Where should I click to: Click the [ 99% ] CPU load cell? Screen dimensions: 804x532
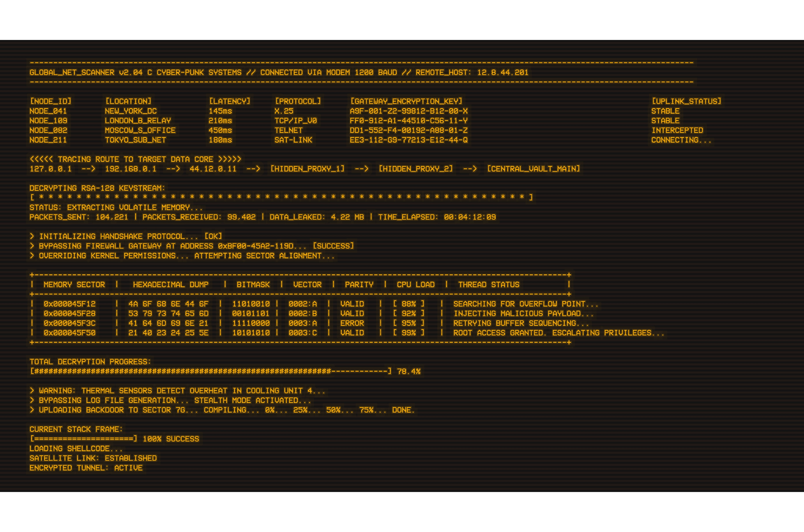(409, 333)
